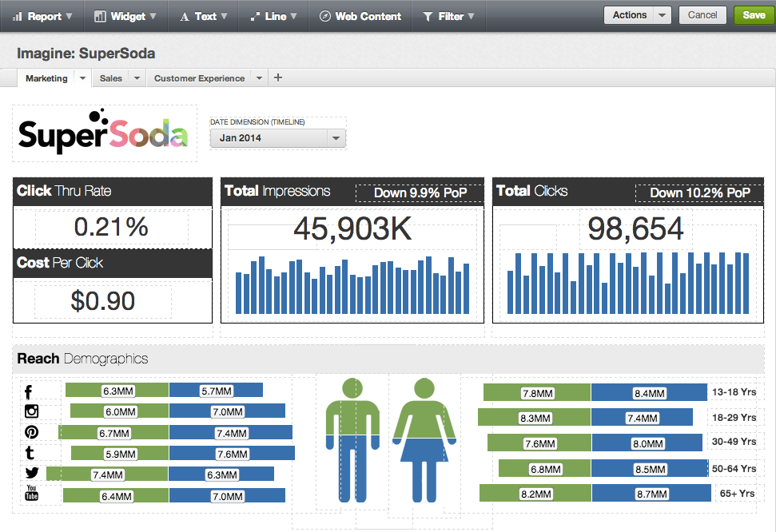Click the Cancel button
The height and width of the screenshot is (532, 776).
(x=702, y=15)
